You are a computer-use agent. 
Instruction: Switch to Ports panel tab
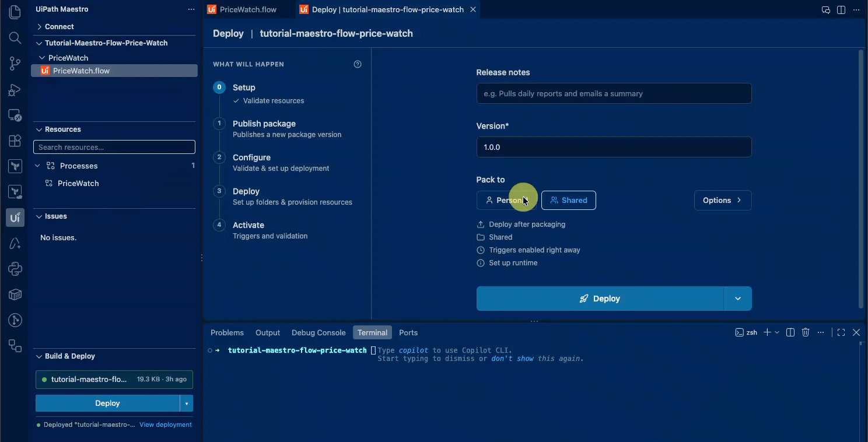[x=408, y=332]
